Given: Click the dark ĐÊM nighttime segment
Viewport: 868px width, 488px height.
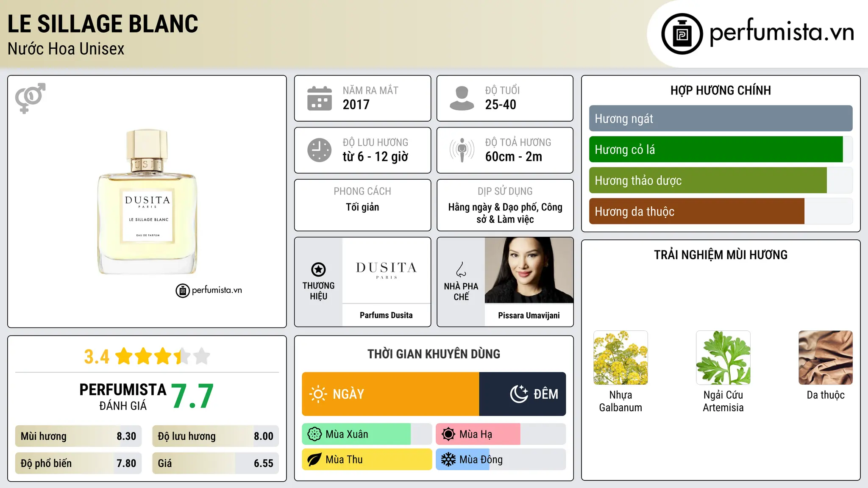Looking at the screenshot, I should (x=523, y=394).
